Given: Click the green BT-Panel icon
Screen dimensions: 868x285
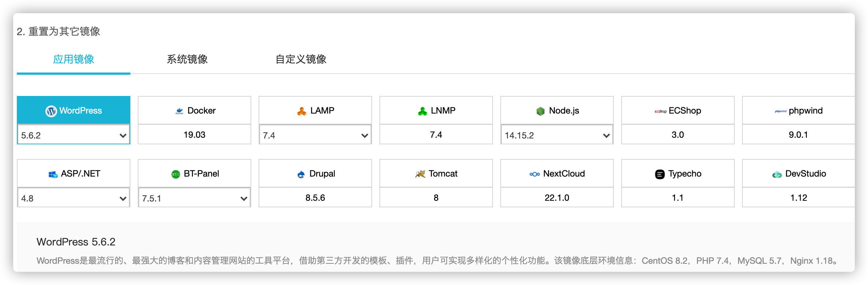Looking at the screenshot, I should pyautogui.click(x=176, y=174).
